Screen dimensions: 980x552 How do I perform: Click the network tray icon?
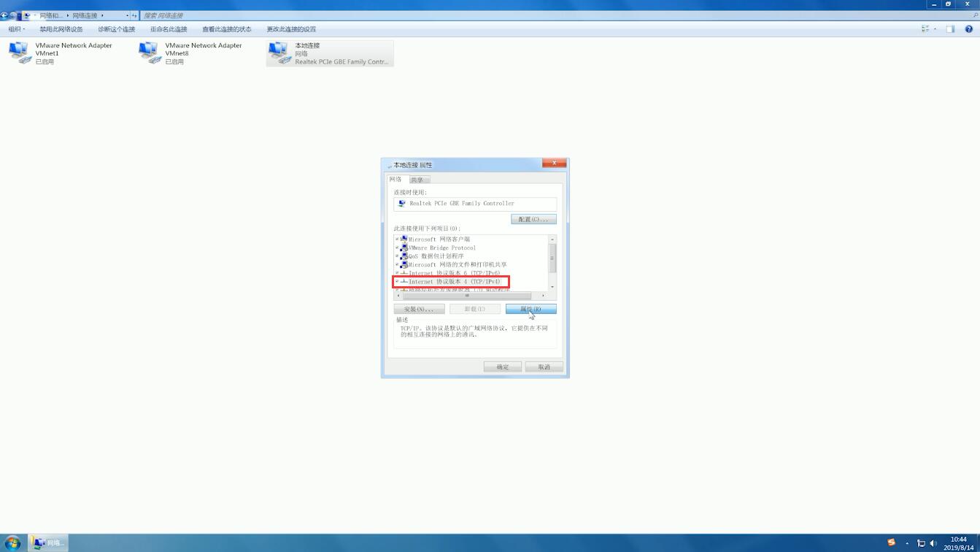(921, 543)
